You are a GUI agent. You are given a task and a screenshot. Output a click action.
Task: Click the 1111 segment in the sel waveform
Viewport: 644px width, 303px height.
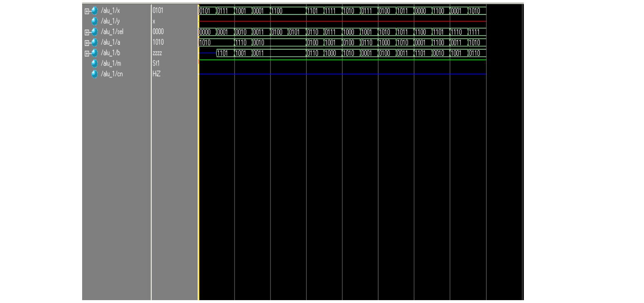[x=477, y=32]
